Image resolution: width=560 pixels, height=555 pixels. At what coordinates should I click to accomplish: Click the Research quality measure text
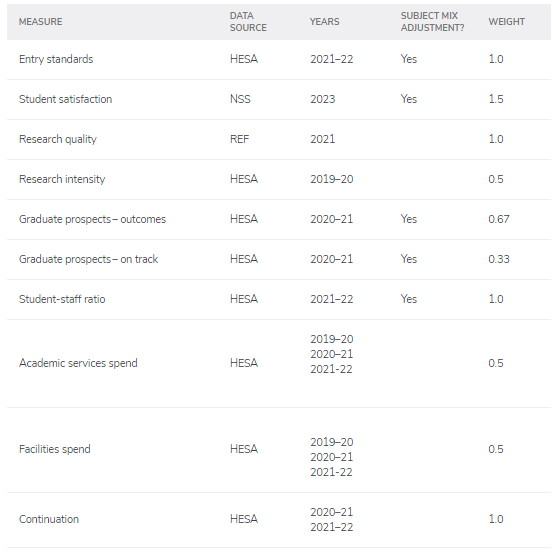point(58,139)
